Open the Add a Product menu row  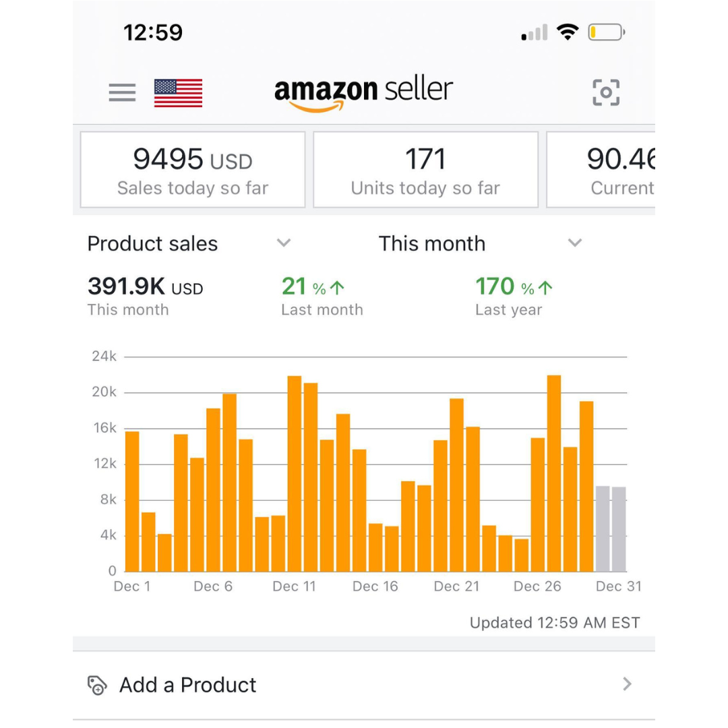364,685
